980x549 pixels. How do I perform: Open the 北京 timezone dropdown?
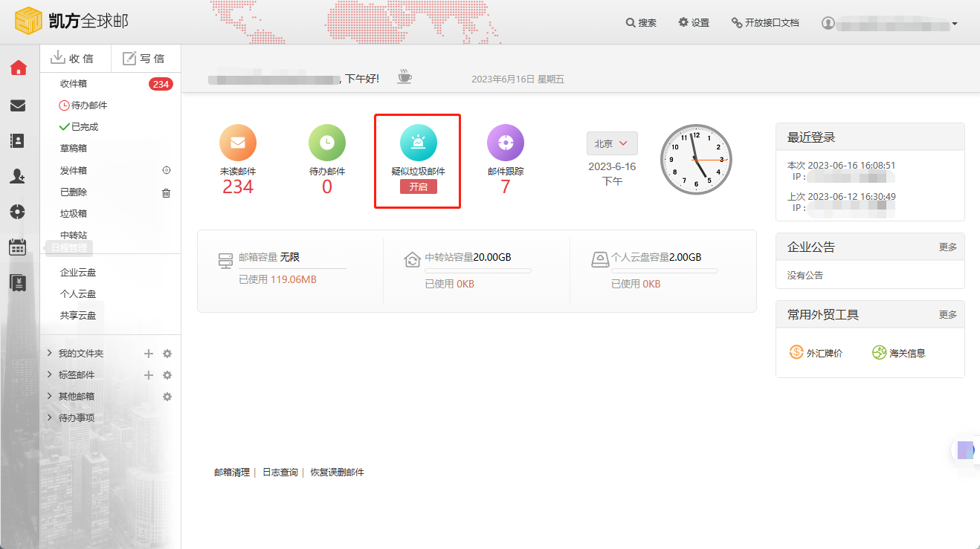click(612, 143)
